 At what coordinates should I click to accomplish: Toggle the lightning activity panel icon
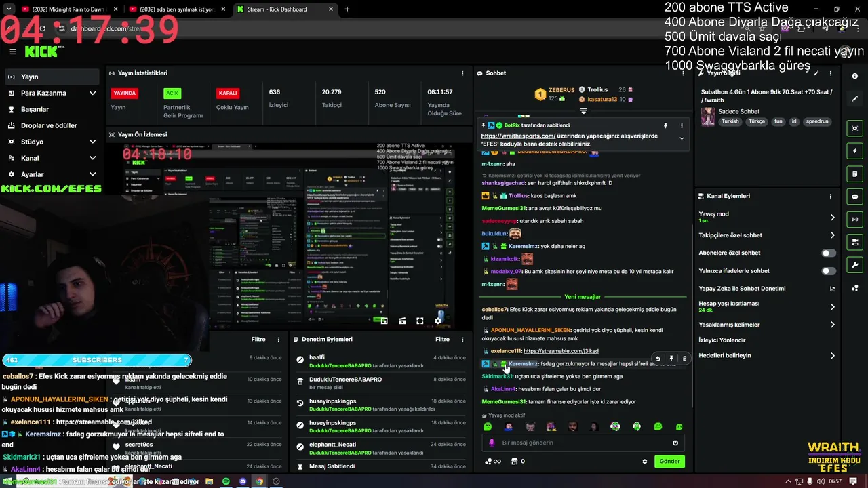pos(855,151)
